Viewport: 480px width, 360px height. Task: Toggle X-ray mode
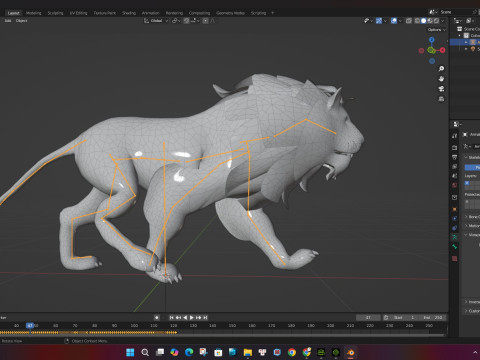(409, 21)
